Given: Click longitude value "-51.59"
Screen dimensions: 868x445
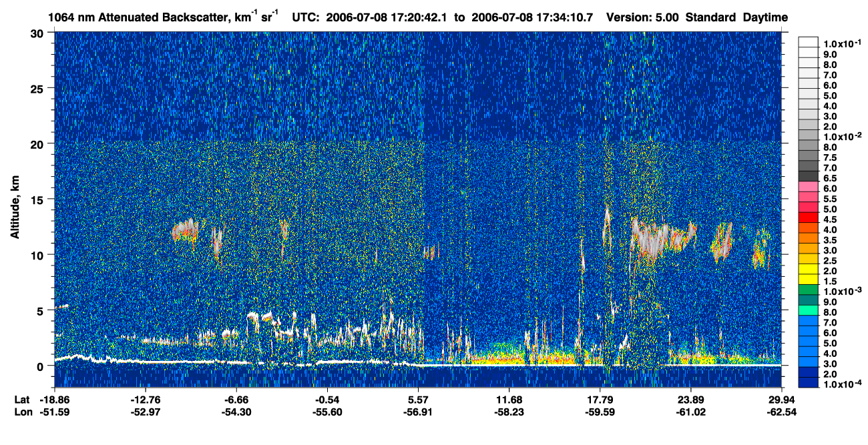Looking at the screenshot, I should pos(54,412).
